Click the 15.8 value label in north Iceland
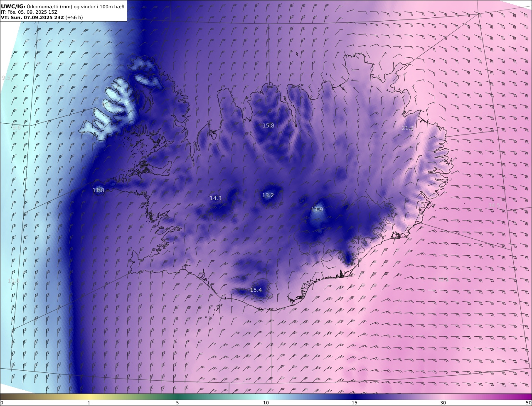The height and width of the screenshot is (406, 532). tap(268, 125)
